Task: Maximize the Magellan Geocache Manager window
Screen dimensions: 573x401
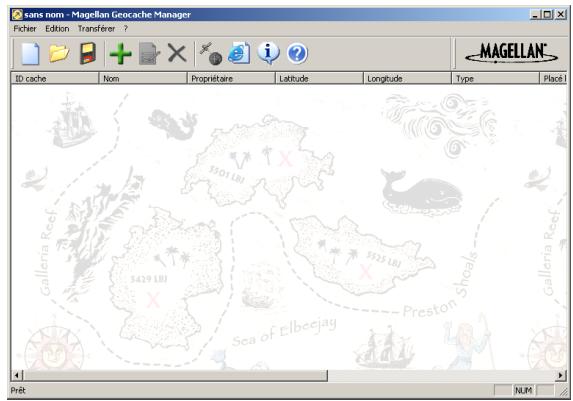Action: [547, 15]
